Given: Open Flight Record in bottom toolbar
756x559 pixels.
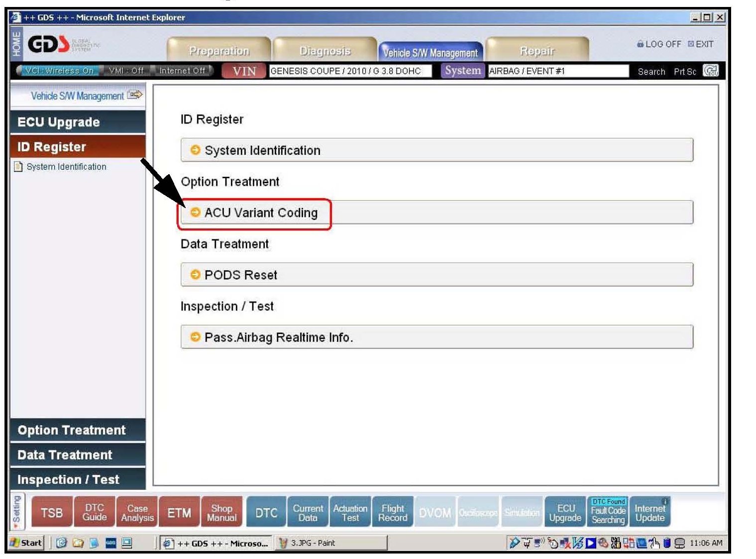Looking at the screenshot, I should click(392, 512).
